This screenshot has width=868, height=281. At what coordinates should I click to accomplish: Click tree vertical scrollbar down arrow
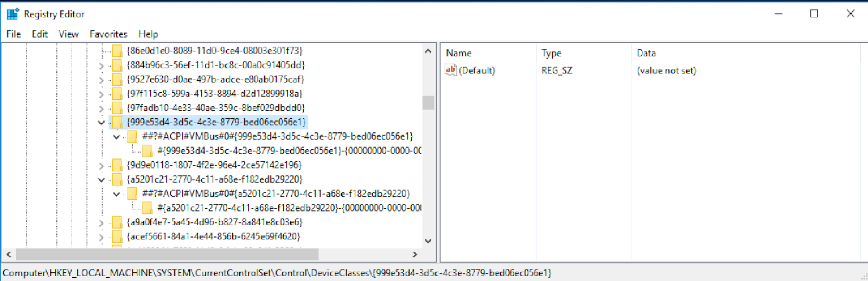coord(428,241)
